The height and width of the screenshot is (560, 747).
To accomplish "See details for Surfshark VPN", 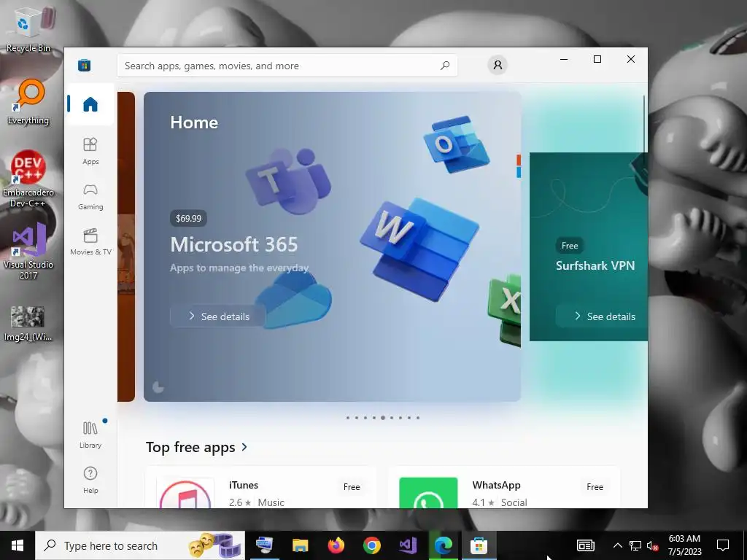I will [603, 316].
